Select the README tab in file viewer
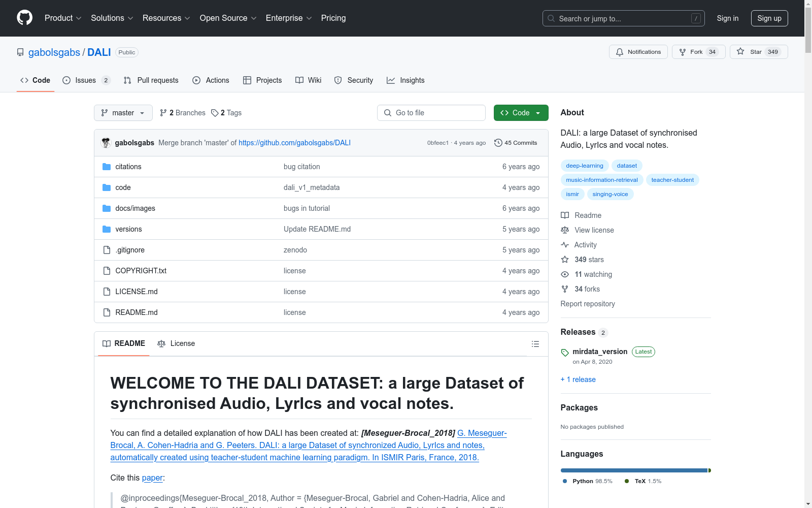The width and height of the screenshot is (812, 508). coord(124,344)
